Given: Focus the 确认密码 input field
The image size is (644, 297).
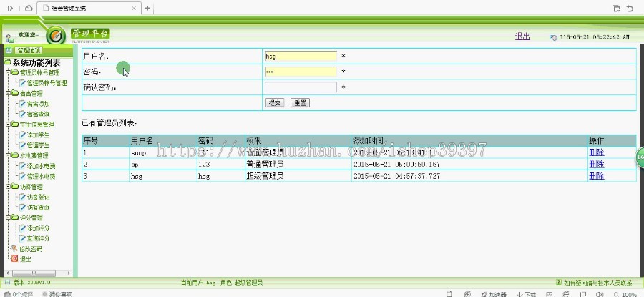Looking at the screenshot, I should click(x=301, y=87).
